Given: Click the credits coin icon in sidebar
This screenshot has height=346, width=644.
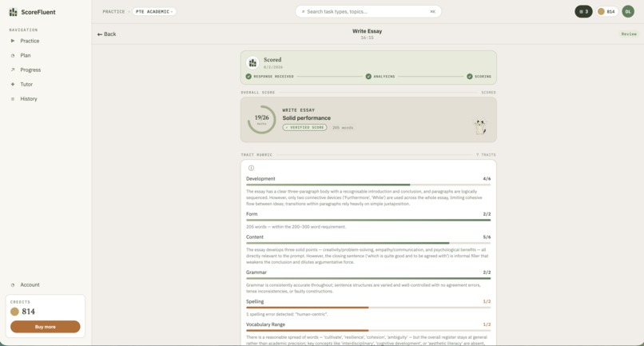Looking at the screenshot, I should coord(15,312).
